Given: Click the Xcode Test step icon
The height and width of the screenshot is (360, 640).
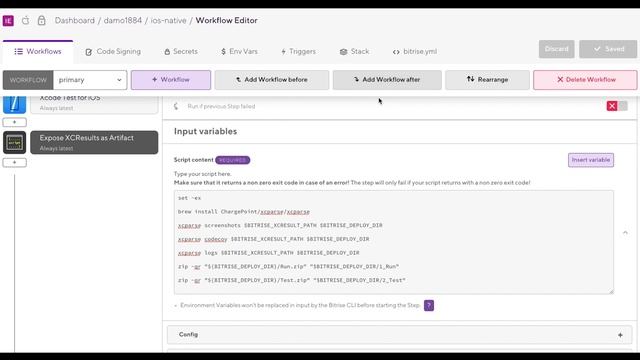Looking at the screenshot, I should coord(15,104).
